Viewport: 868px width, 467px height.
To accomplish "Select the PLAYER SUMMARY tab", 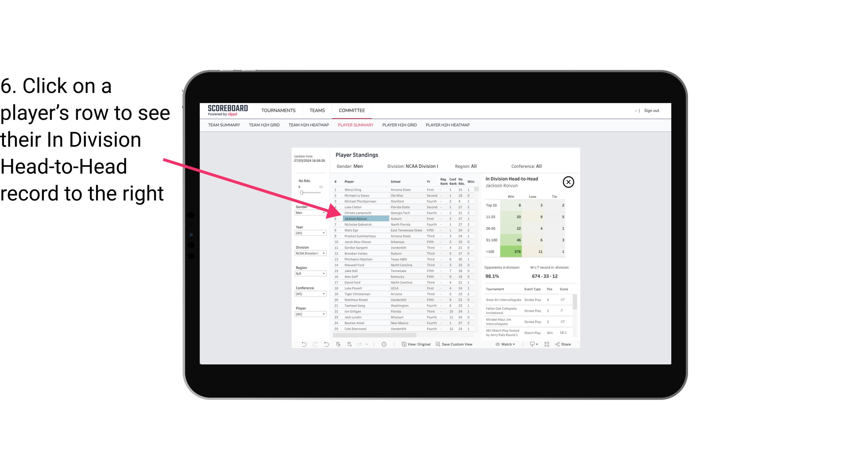I will pyautogui.click(x=355, y=125).
